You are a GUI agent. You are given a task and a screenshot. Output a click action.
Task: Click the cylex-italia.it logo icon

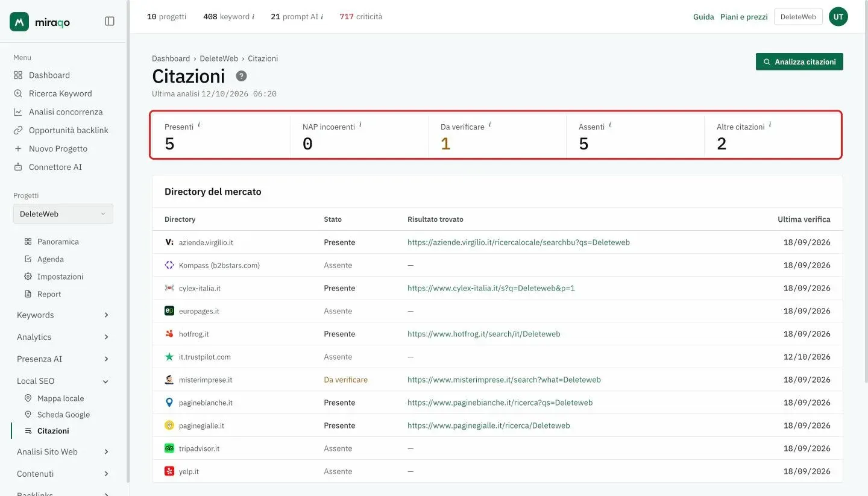pos(169,288)
